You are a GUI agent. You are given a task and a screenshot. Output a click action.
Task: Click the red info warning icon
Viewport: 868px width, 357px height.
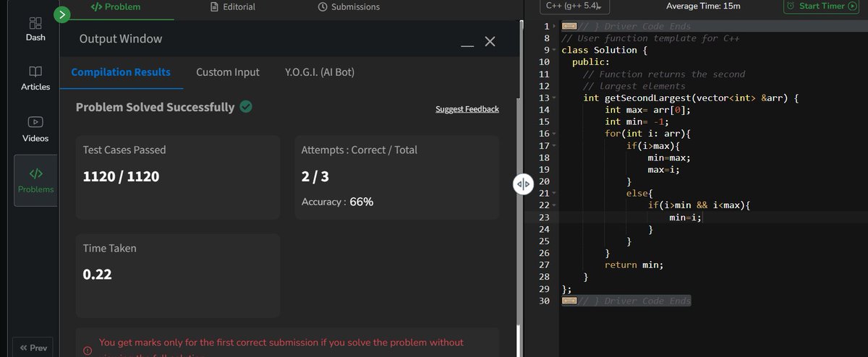tap(88, 350)
